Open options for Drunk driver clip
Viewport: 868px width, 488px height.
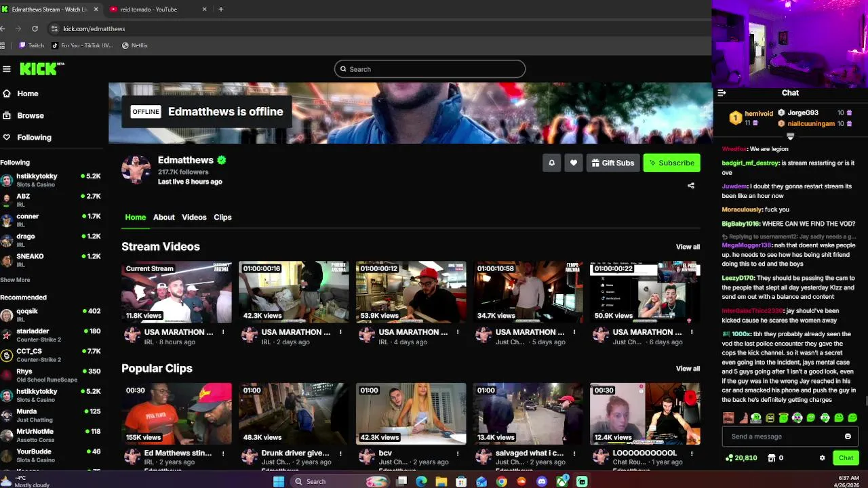pos(340,453)
